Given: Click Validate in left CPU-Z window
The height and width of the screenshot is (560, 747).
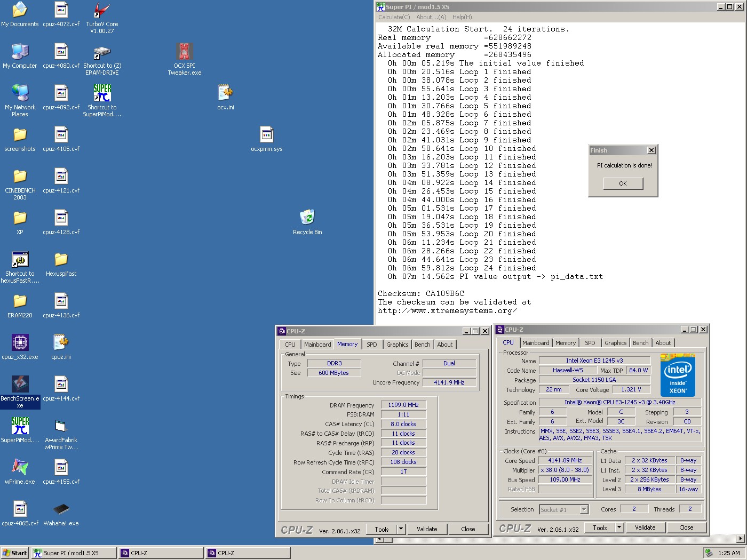Looking at the screenshot, I should 427,529.
